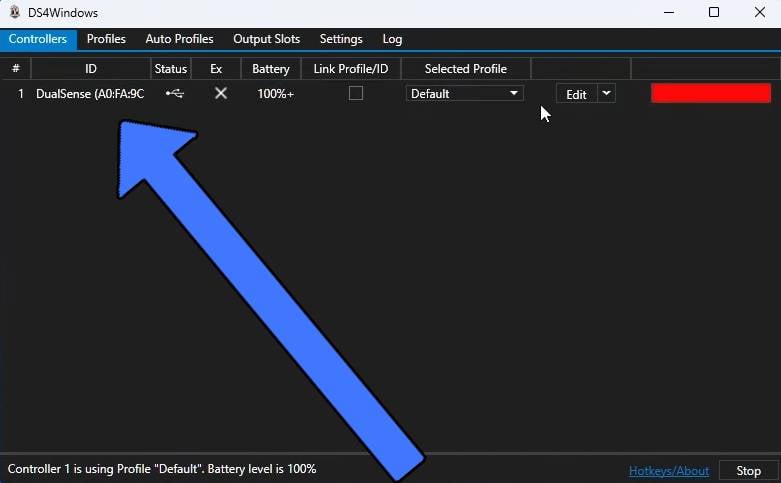This screenshot has width=781, height=483.
Task: Click the Edit profile button
Action: tap(576, 94)
